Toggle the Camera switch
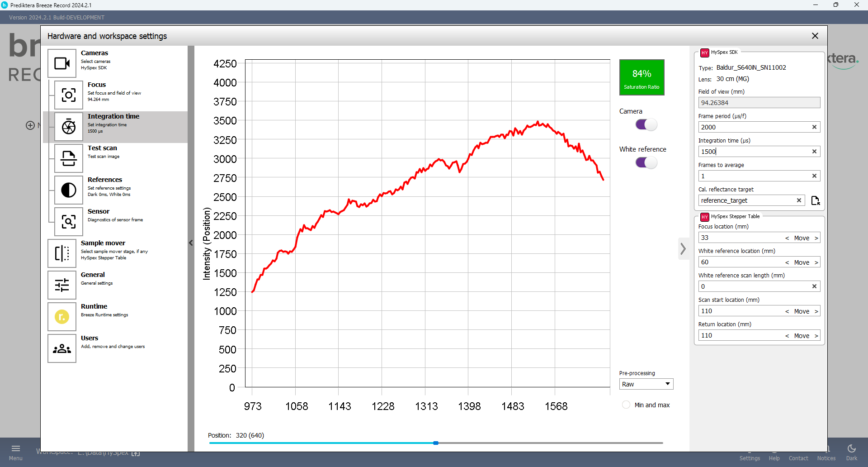This screenshot has width=868, height=467. (646, 124)
